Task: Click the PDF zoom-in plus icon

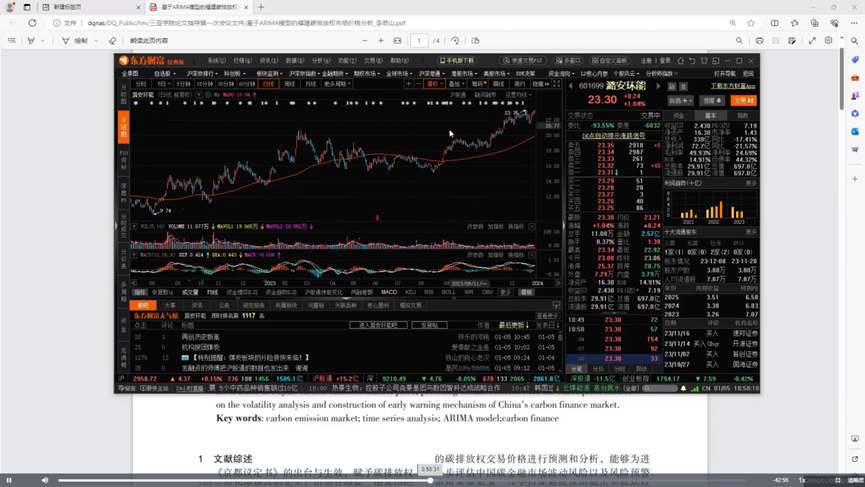Action: (381, 41)
